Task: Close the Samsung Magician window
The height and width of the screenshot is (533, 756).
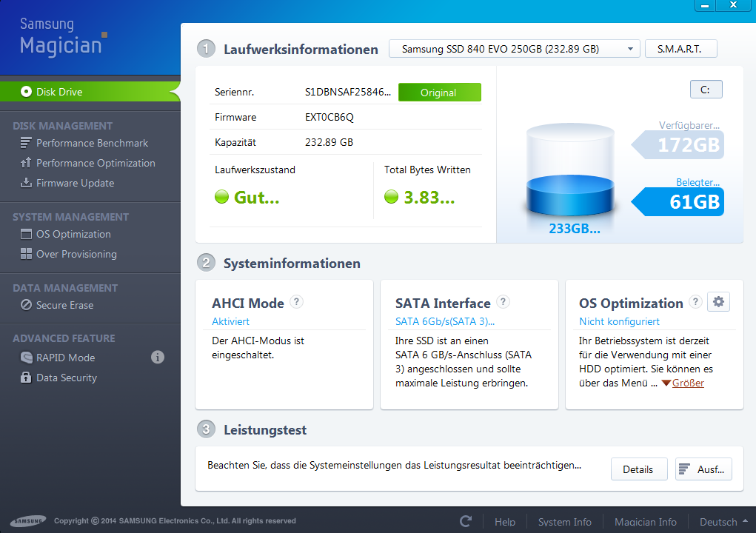Action: click(x=734, y=5)
